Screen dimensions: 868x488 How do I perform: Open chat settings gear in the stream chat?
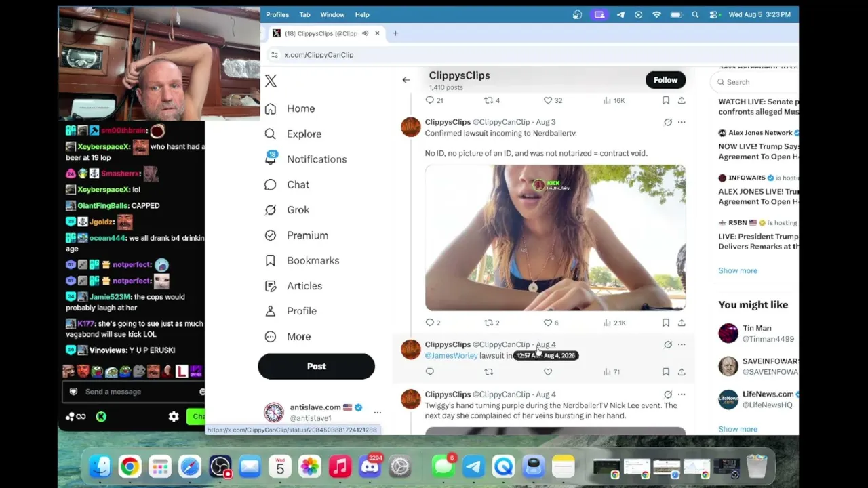[174, 417]
